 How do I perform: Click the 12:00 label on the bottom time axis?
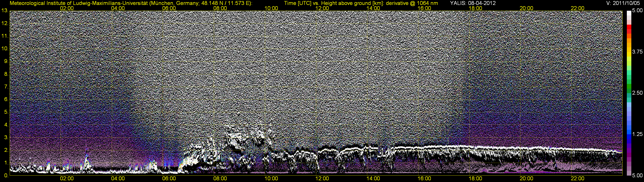click(322, 179)
